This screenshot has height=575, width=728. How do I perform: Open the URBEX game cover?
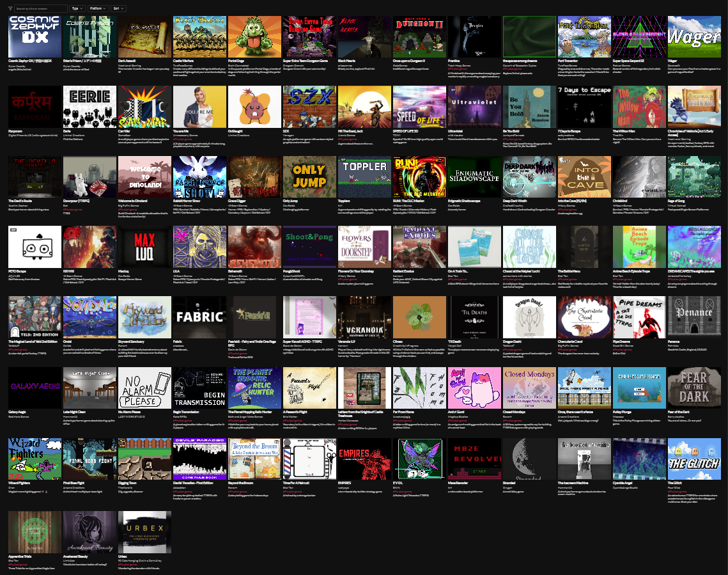click(x=145, y=532)
